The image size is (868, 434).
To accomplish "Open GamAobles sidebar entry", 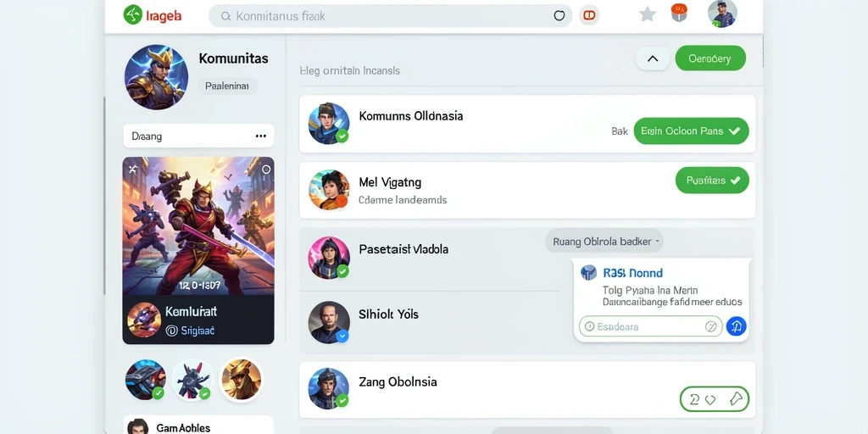I will tap(198, 426).
